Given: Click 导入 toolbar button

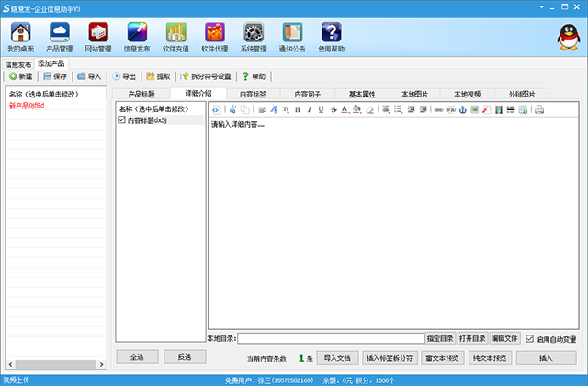Looking at the screenshot, I should [89, 76].
